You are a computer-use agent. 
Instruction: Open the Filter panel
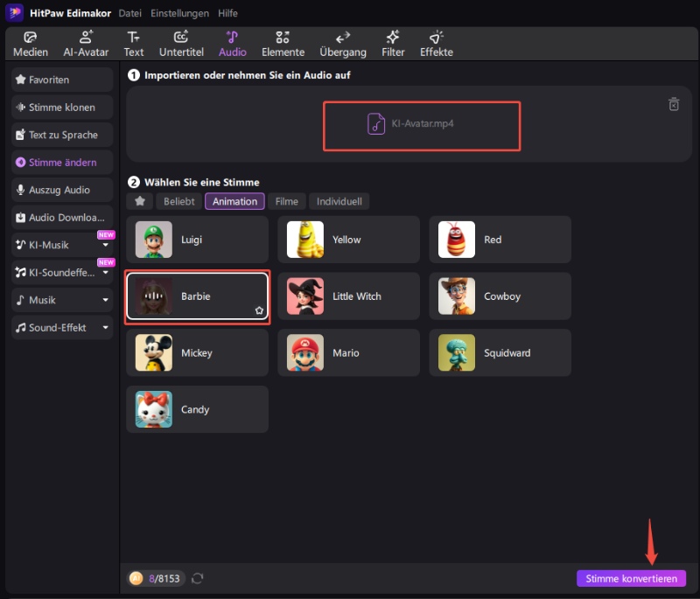[393, 44]
